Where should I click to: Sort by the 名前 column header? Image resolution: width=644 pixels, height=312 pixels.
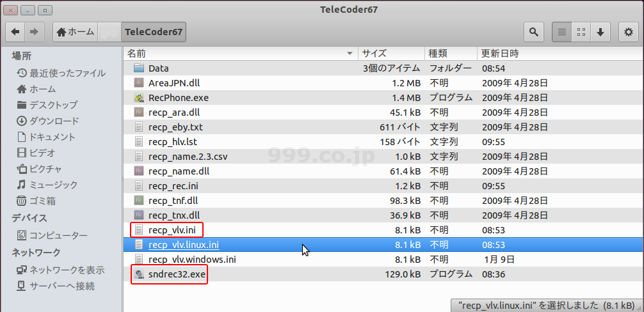[x=241, y=53]
